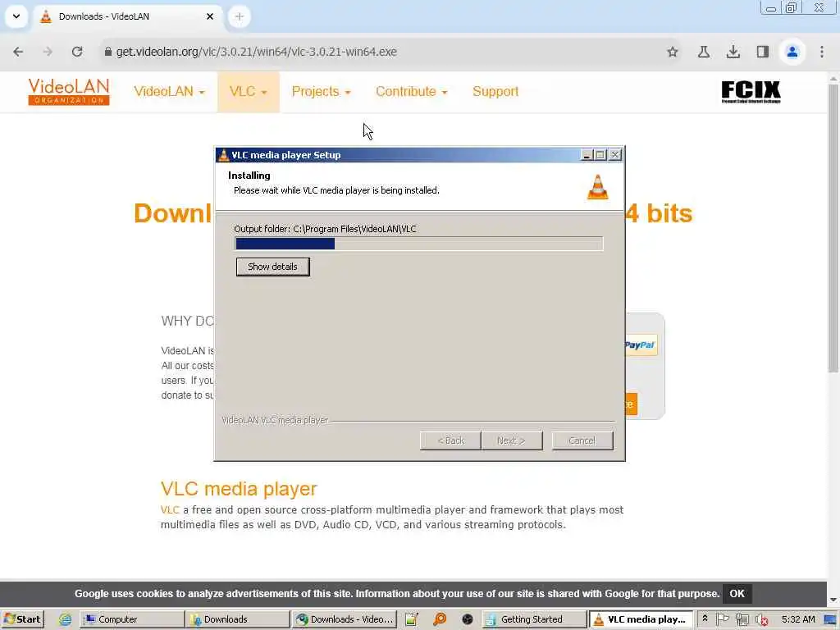Switch to VLC media player taskbar item
Image resolution: width=840 pixels, height=630 pixels.
pyautogui.click(x=641, y=619)
